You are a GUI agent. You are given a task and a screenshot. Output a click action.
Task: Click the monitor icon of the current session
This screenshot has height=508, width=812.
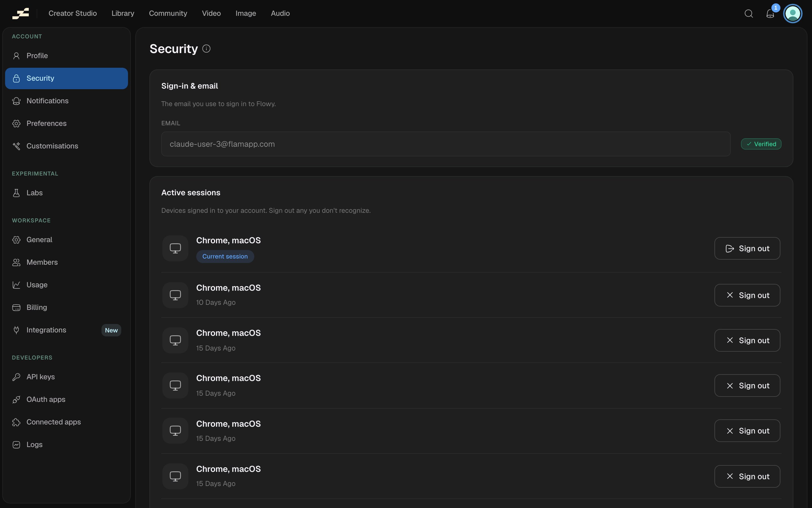[175, 248]
